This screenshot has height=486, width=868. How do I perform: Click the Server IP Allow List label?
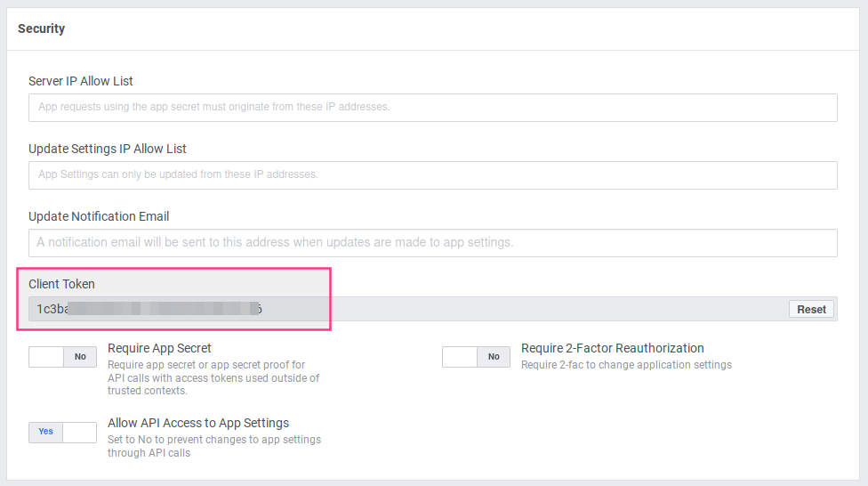(x=81, y=81)
